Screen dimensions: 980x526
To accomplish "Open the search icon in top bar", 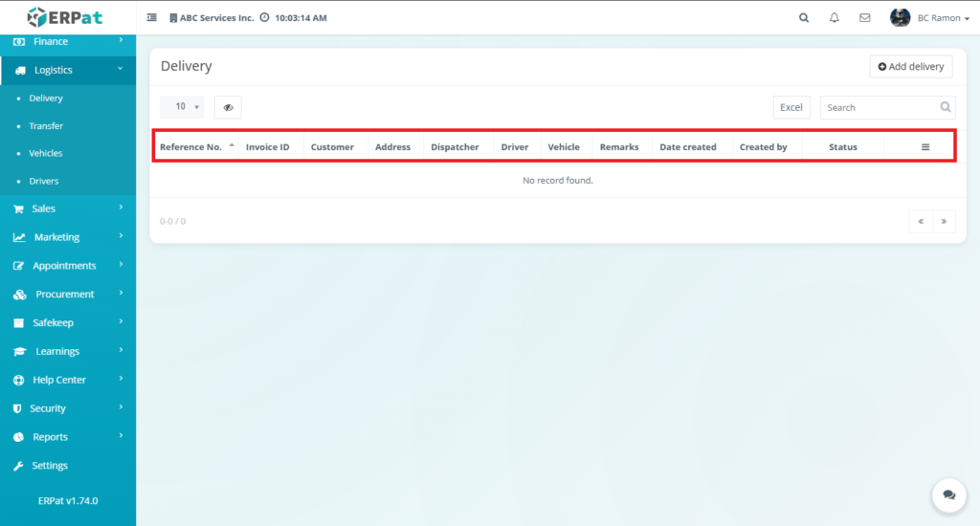I will click(804, 18).
